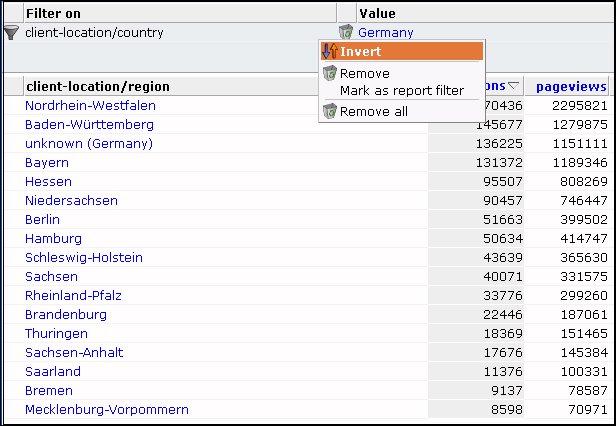Click sessions value 95507
The height and width of the screenshot is (426, 616).
click(x=503, y=182)
